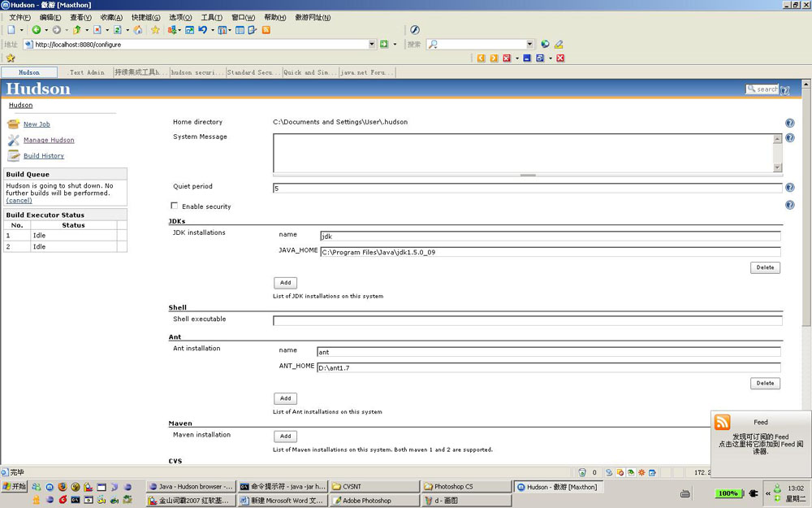812x508 pixels.
Task: Switch to Photoshop CS taskbar window
Action: [x=465, y=487]
